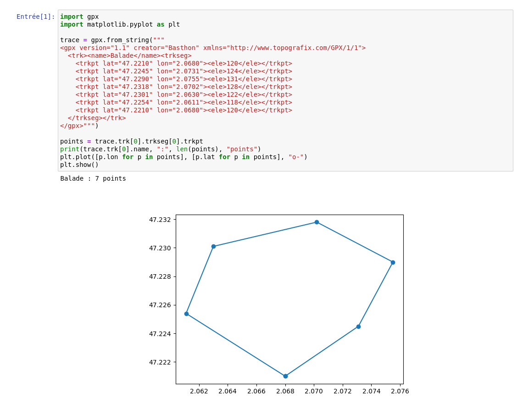Viewport: 523px width, 420px height.
Task: Click the trkpt line with lat="47.2301"
Action: (x=184, y=94)
